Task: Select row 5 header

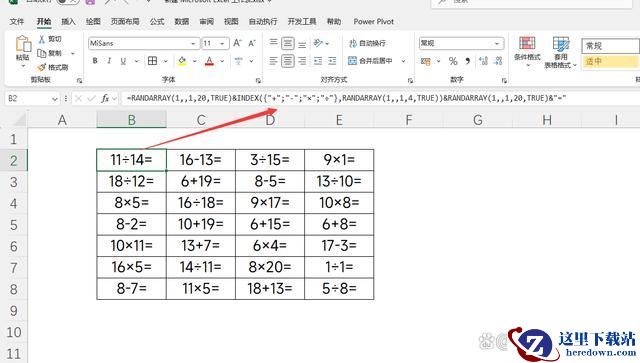Action: click(14, 225)
